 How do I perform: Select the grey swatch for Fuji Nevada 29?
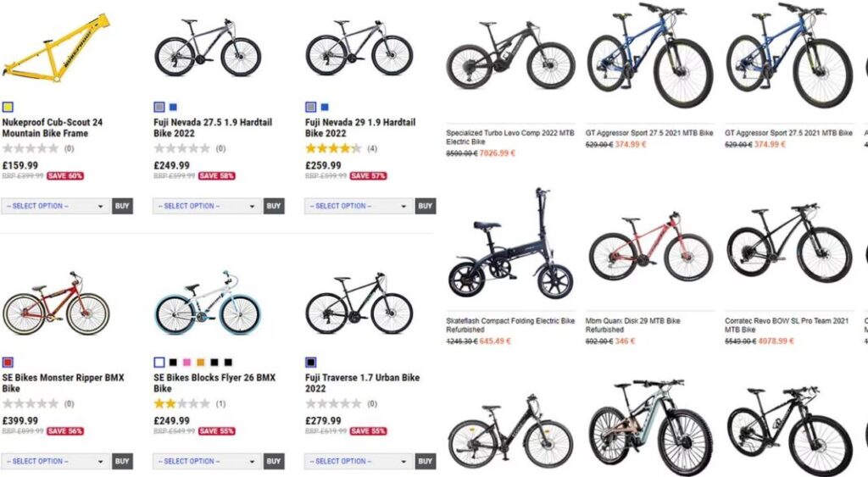coord(311,108)
